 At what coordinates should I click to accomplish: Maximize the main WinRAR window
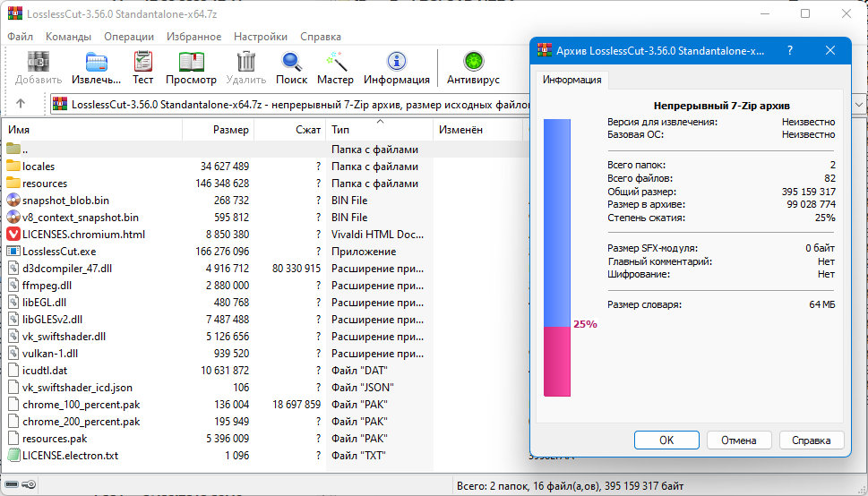pos(805,13)
